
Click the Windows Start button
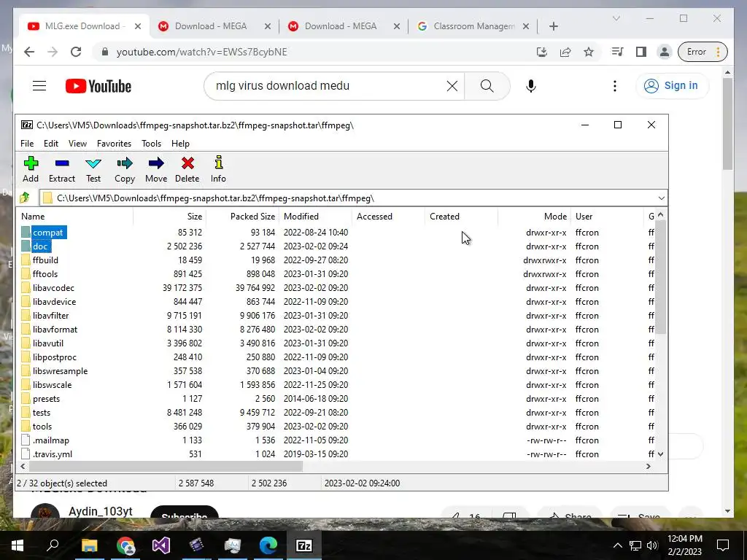pos(18,545)
